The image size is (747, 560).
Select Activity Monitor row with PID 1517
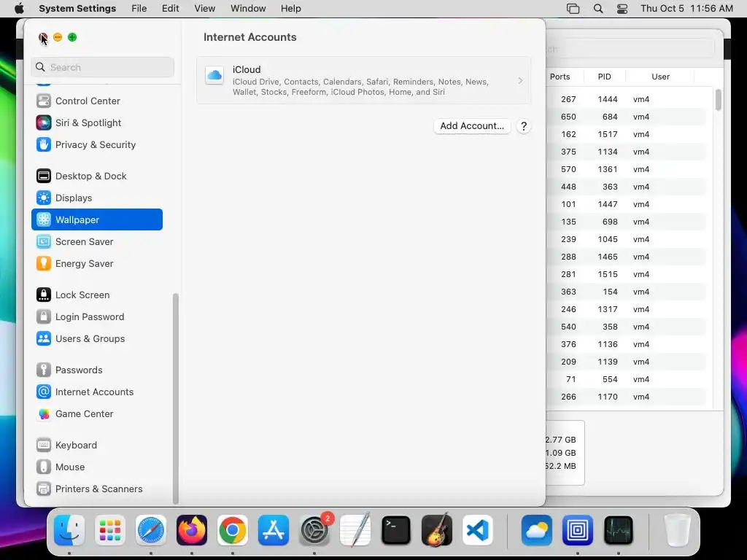click(x=626, y=134)
